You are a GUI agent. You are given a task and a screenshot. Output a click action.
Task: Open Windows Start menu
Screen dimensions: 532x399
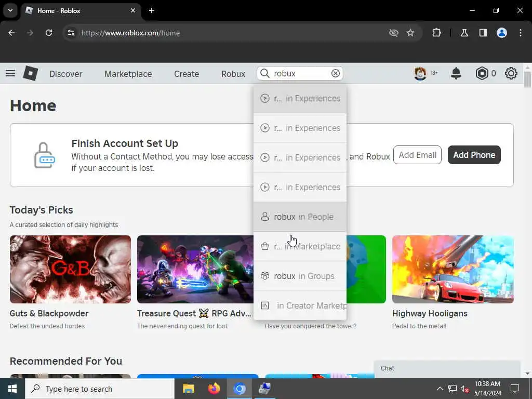[x=12, y=389]
